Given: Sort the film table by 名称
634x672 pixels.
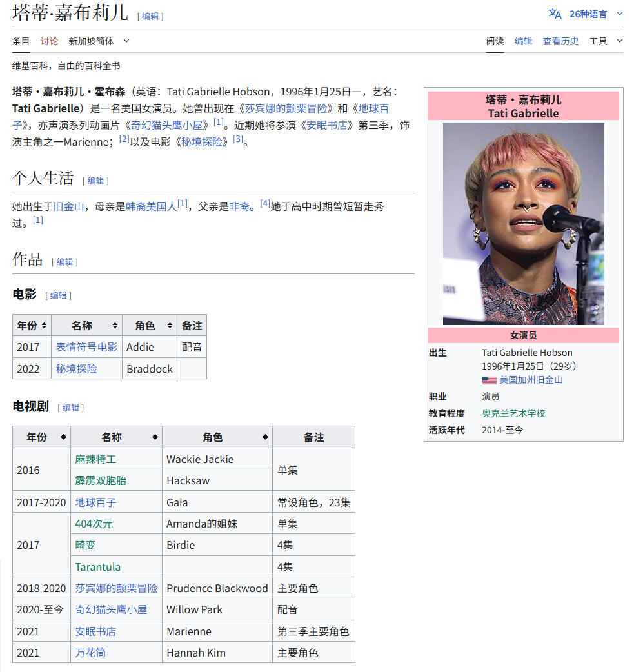Looking at the screenshot, I should click(86, 326).
